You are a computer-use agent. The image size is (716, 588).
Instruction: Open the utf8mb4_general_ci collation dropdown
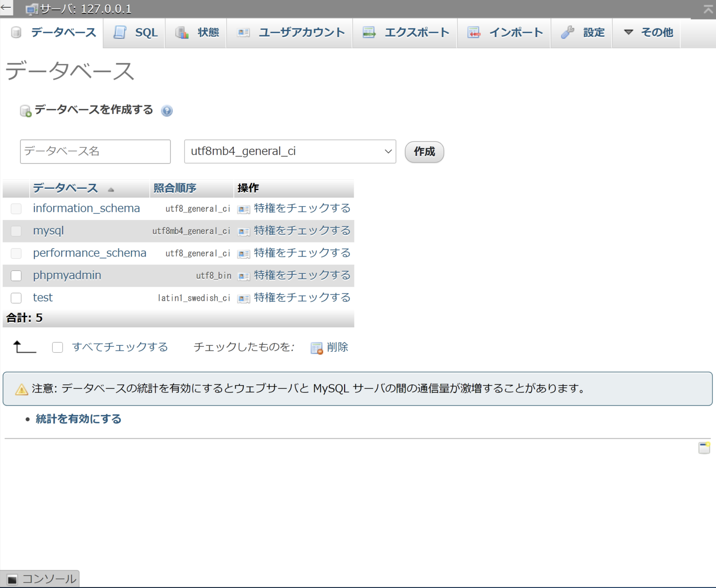290,151
